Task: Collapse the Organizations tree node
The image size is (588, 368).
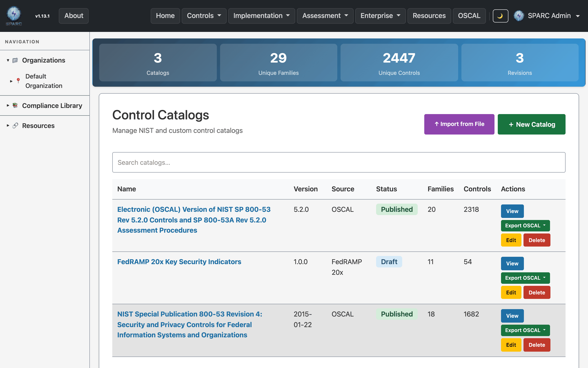Action: click(x=8, y=60)
